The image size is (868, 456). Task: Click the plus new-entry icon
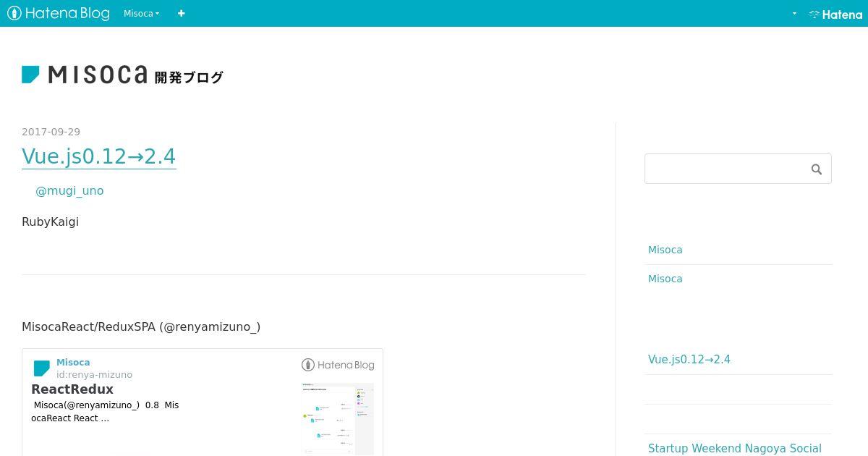tap(181, 13)
